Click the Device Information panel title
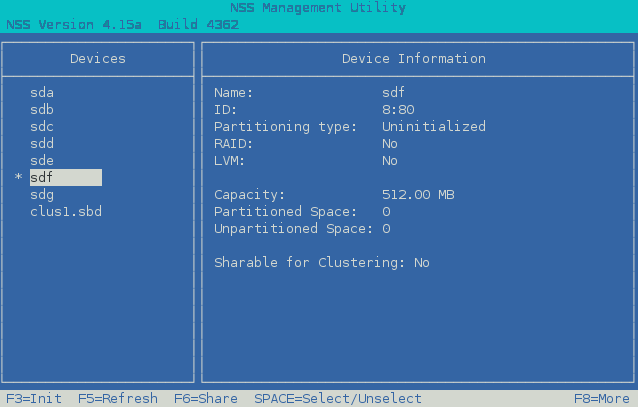Viewport: 639px width, 407px height. pos(413,59)
